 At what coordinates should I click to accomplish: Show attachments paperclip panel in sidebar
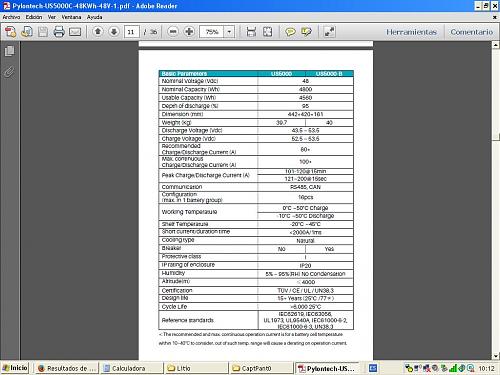pyautogui.click(x=9, y=71)
